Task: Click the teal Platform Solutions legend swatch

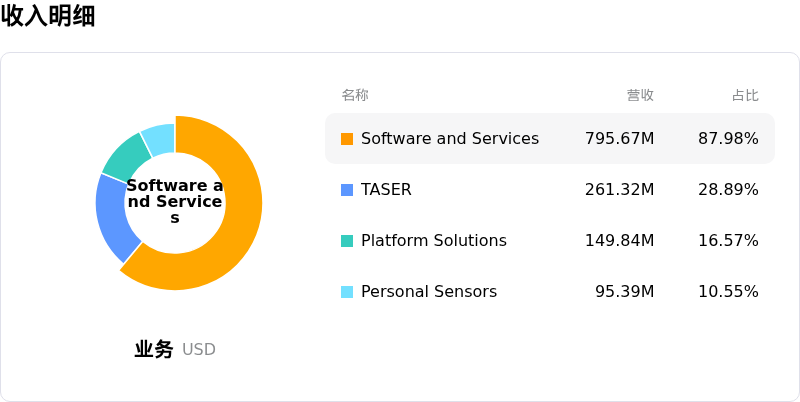Action: pyautogui.click(x=347, y=241)
